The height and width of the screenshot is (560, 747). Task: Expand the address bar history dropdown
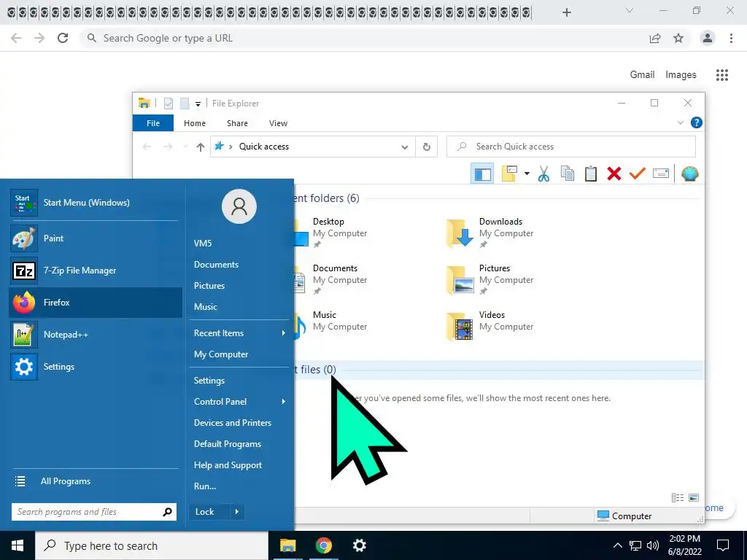point(404,147)
